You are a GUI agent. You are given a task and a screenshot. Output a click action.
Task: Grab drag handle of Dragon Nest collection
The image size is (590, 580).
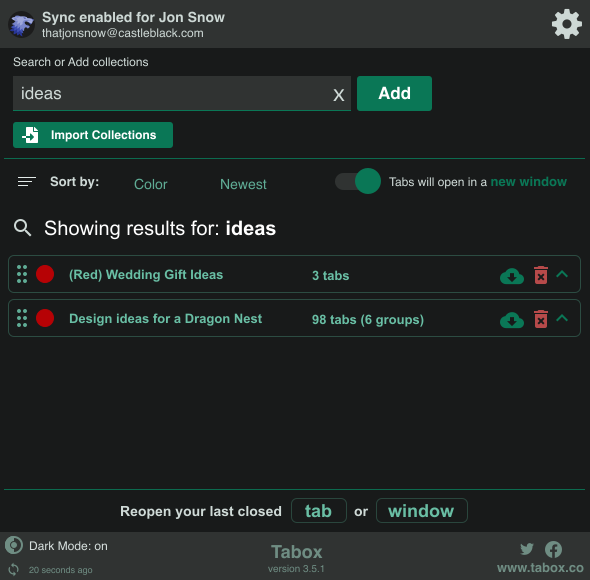[x=22, y=318]
